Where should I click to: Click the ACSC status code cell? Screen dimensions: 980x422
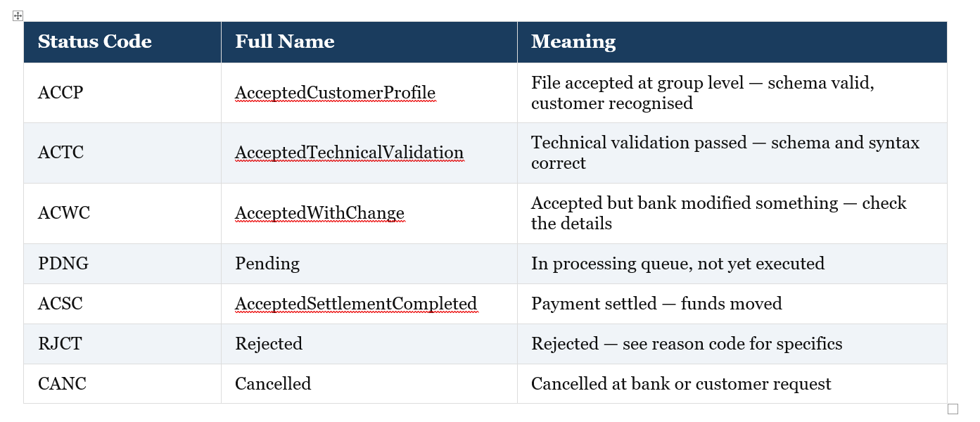pos(122,304)
